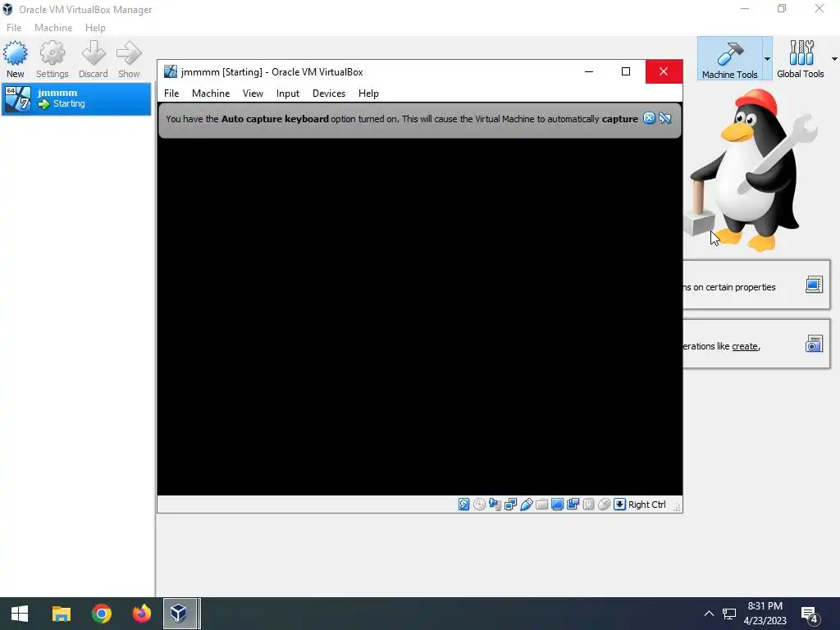Open File Explorer from the taskbar

tap(61, 614)
